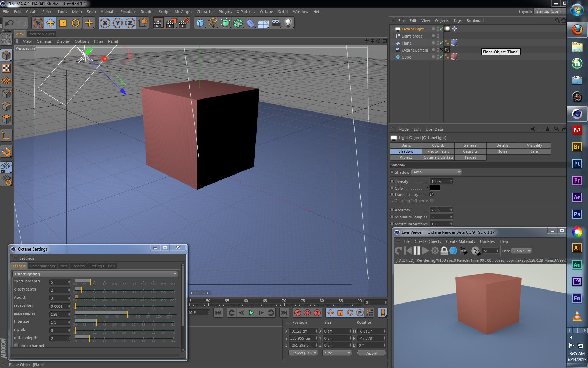Toggle the Y axis lock
Screen dimensions: 588x368
tap(118, 23)
